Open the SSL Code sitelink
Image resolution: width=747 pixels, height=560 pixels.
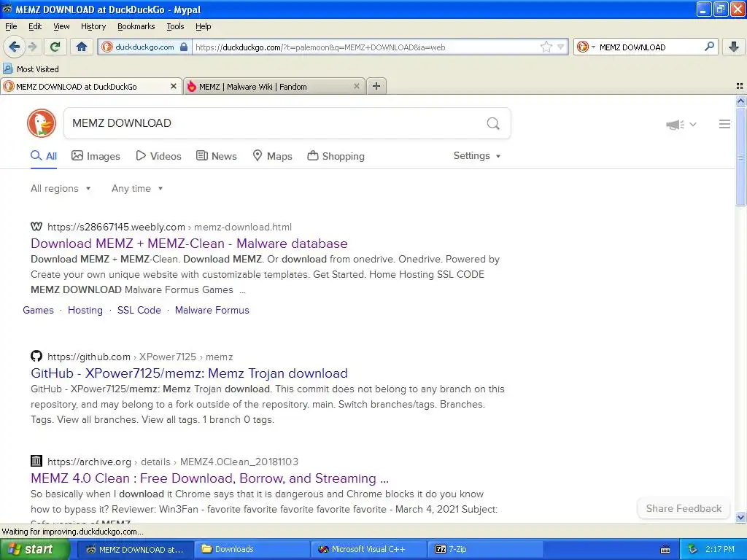[139, 310]
